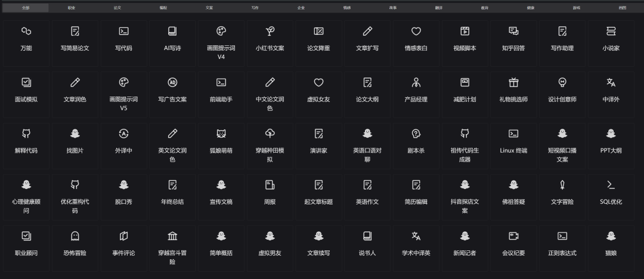Open the 中译外 translate icon card
The image size is (644, 279).
(x=611, y=91)
